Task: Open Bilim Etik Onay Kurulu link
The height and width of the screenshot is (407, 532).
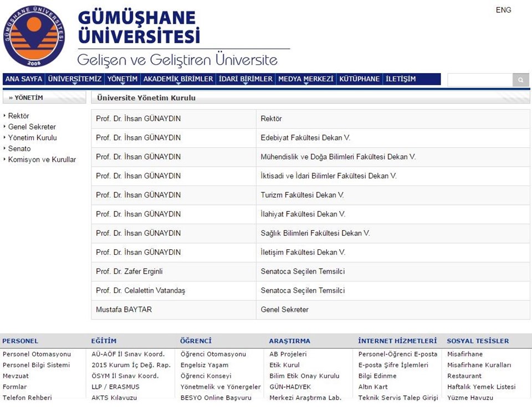Action: click(304, 376)
